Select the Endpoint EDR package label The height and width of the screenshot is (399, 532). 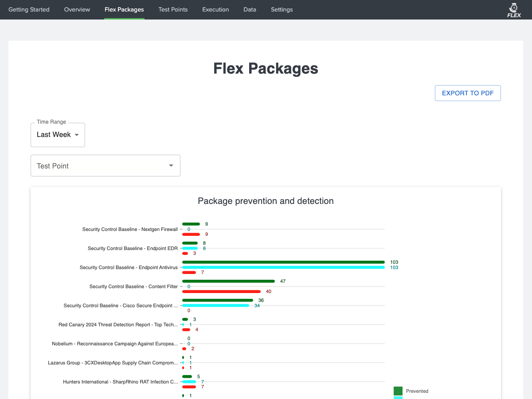click(133, 248)
